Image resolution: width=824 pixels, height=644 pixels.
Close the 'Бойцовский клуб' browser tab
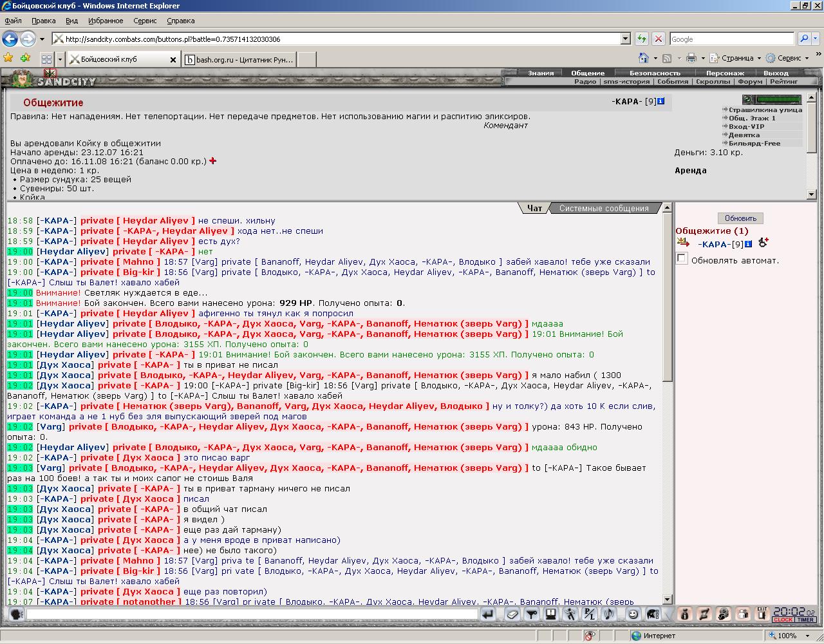click(173, 59)
